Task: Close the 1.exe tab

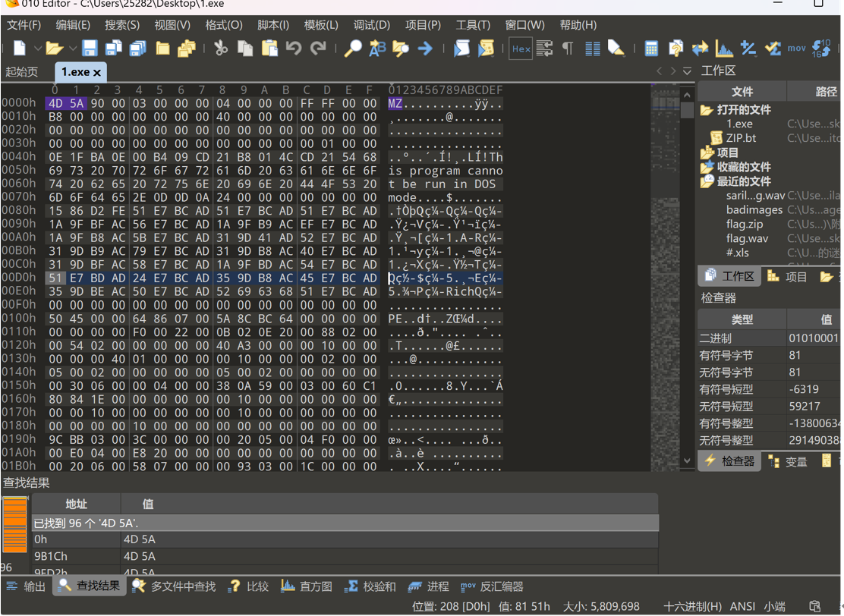Action: (x=97, y=73)
